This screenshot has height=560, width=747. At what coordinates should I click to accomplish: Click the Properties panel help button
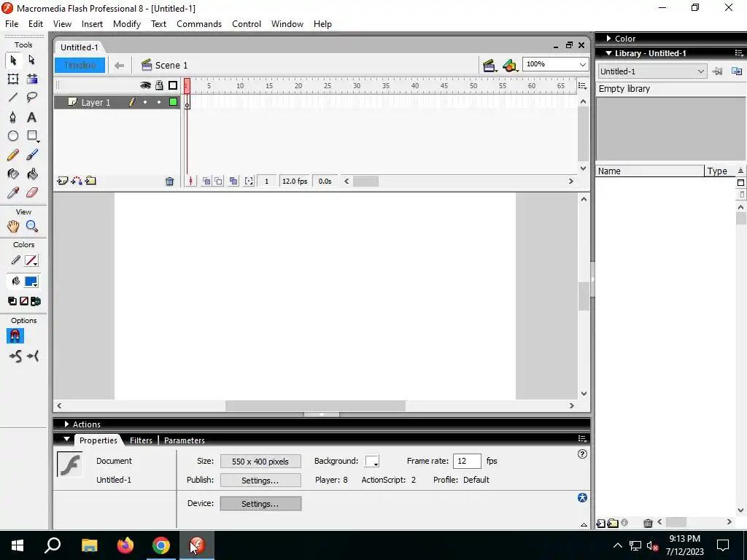click(x=582, y=454)
